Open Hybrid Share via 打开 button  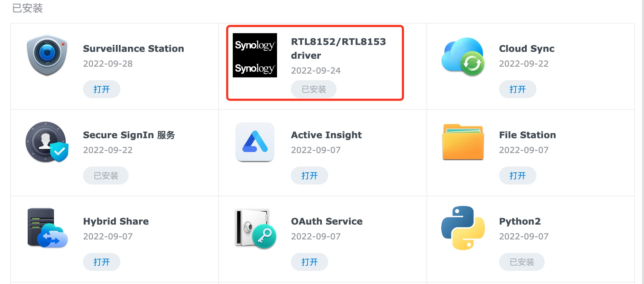tap(101, 262)
